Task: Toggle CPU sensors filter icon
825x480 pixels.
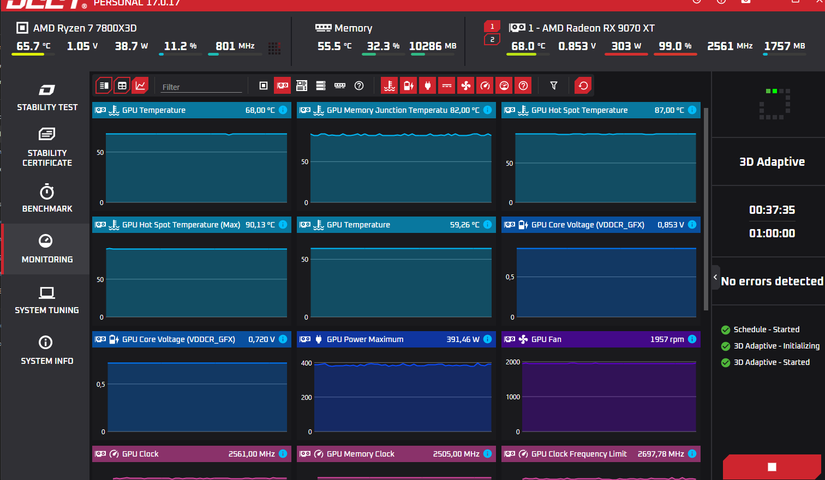Action: click(x=264, y=86)
